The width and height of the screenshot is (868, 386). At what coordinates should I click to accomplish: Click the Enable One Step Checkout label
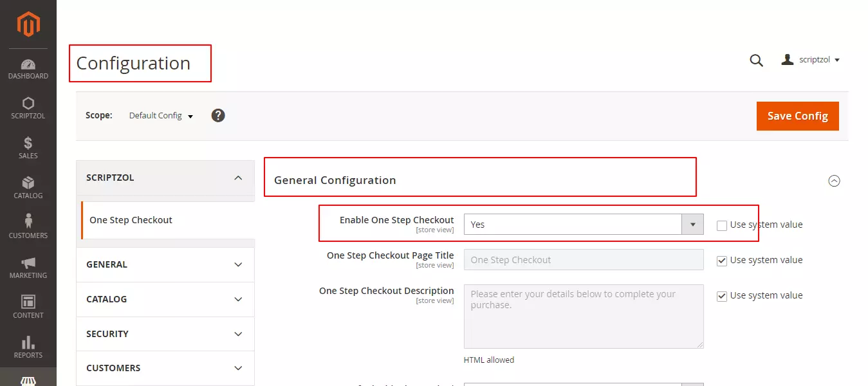397,220
